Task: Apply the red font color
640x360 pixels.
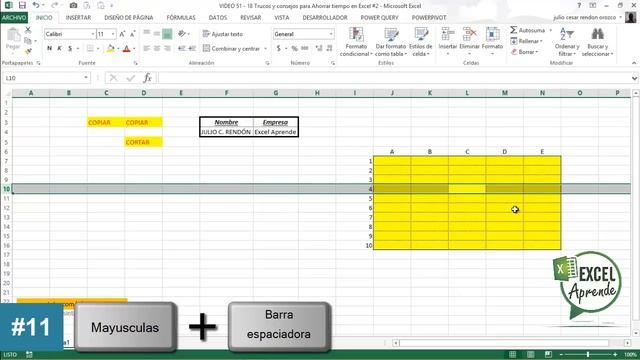Action: tap(127, 49)
